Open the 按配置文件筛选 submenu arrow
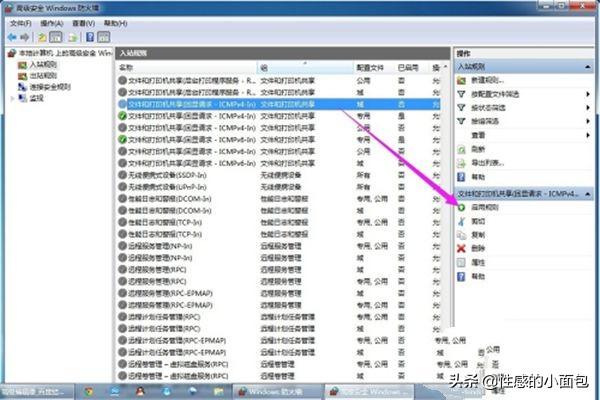The height and width of the screenshot is (400, 600). pyautogui.click(x=588, y=94)
